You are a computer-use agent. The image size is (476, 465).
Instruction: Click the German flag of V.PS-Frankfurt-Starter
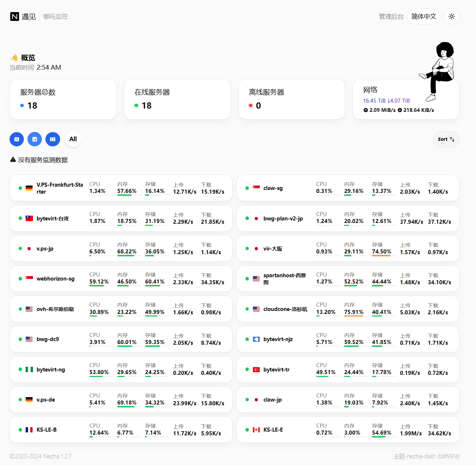point(29,188)
